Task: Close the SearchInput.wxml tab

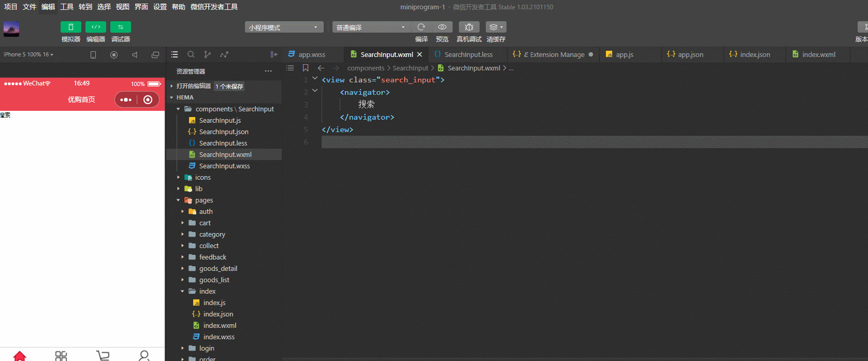Action: point(419,54)
